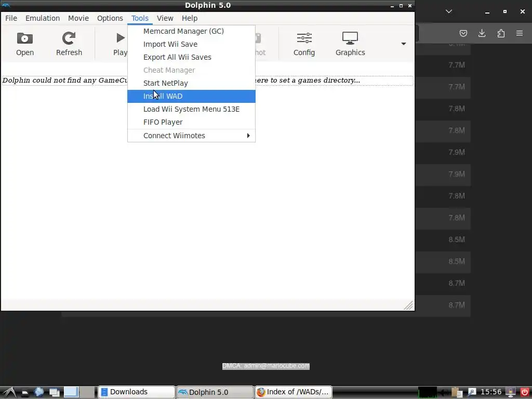This screenshot has height=399, width=532.
Task: Switch to Index of /WADs/ Firefox window
Action: click(293, 392)
